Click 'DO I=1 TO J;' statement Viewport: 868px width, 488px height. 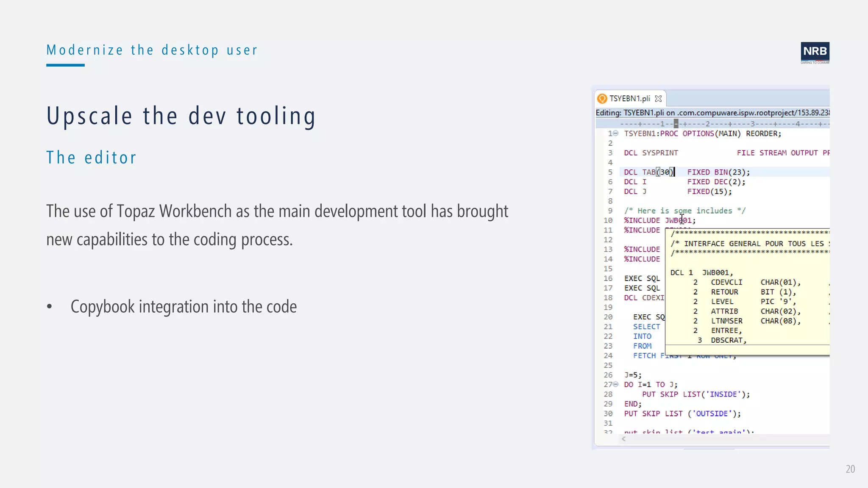[651, 385]
